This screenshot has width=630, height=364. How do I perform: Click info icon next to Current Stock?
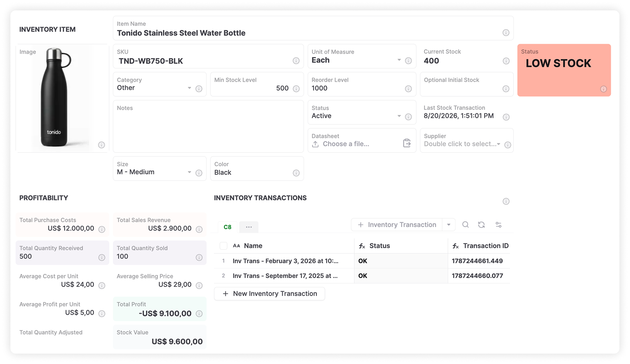pyautogui.click(x=506, y=61)
